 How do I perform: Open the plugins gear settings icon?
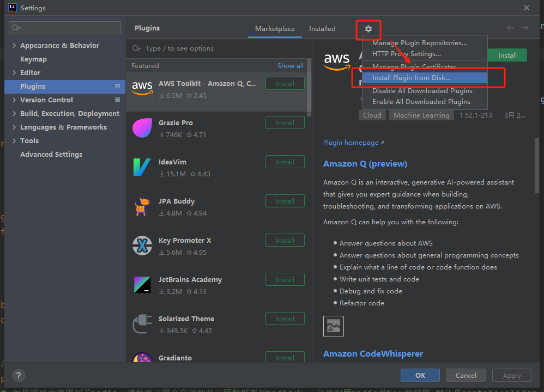tap(368, 29)
